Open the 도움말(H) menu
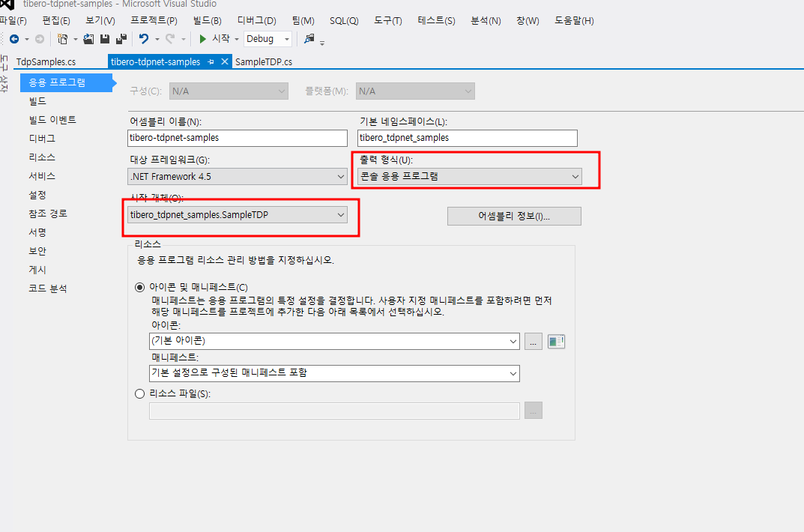The width and height of the screenshot is (804, 532). [574, 20]
